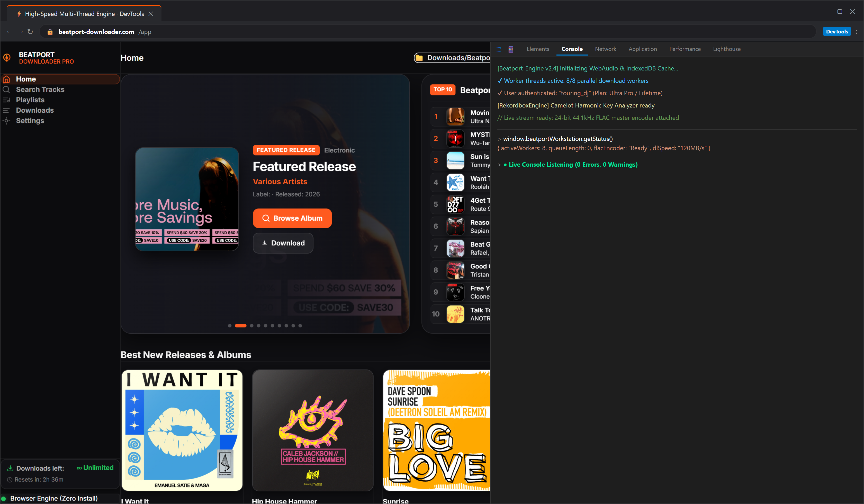The image size is (864, 504).
Task: Switch to the Network tab
Action: [606, 49]
